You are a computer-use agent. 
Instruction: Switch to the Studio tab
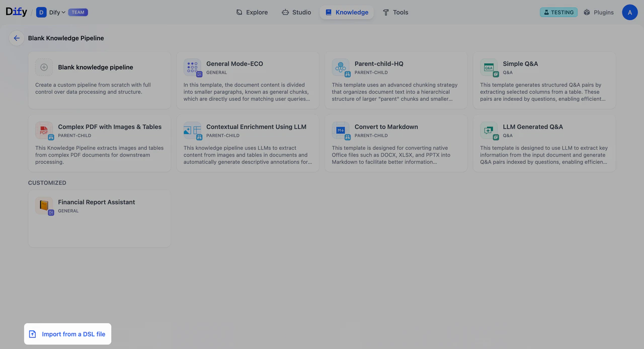pos(296,12)
